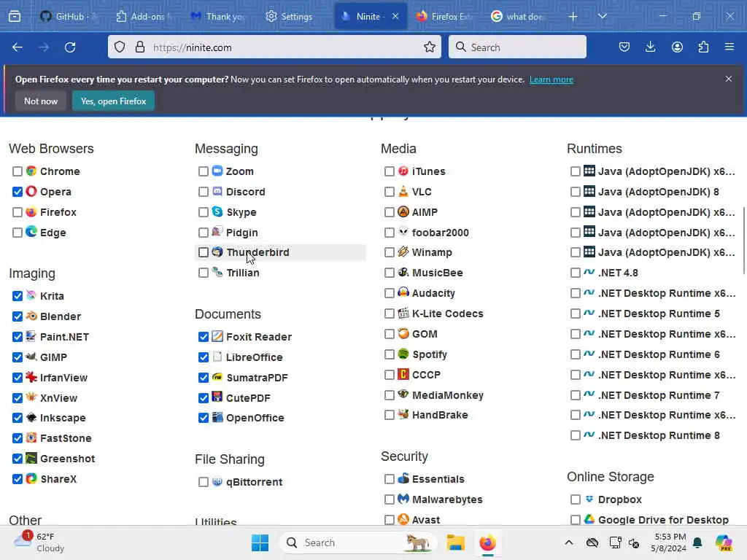Click the Firefox Search box
747x560 pixels.
point(517,47)
